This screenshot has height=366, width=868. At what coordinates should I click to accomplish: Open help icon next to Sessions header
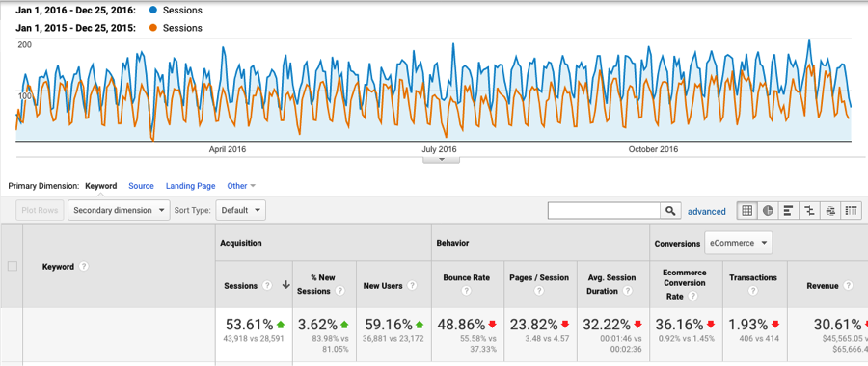267,285
